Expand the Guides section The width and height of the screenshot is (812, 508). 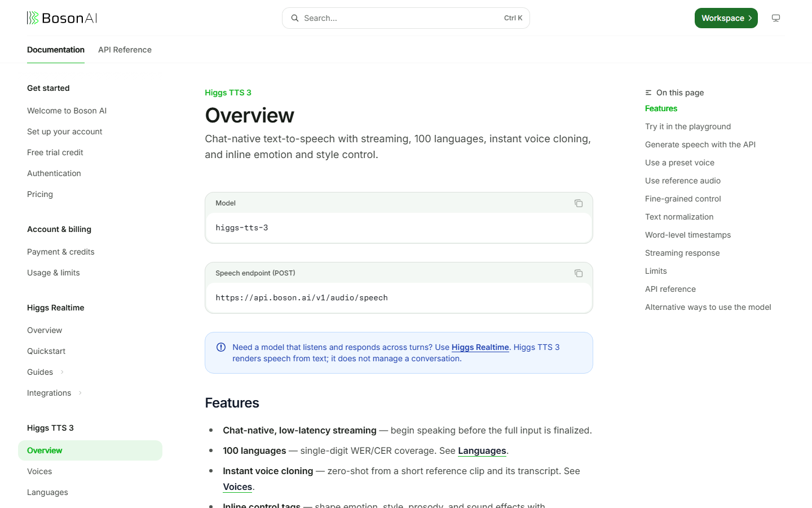pyautogui.click(x=62, y=372)
